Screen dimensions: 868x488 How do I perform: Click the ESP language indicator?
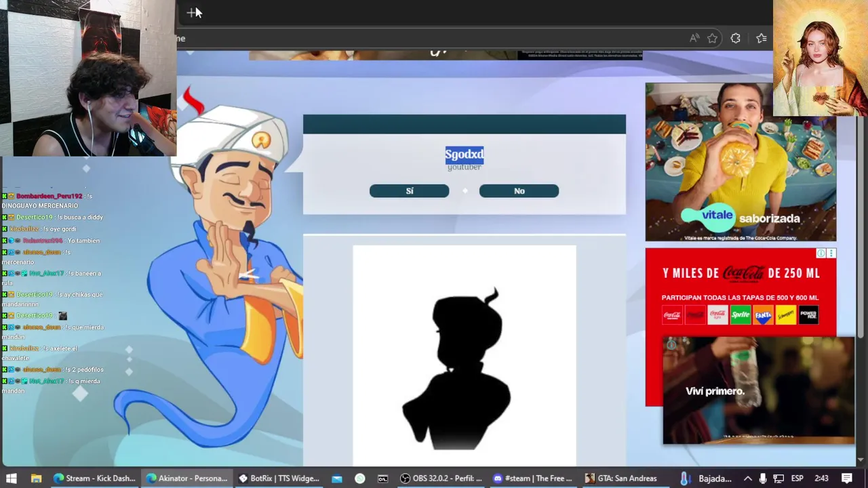coord(797,479)
